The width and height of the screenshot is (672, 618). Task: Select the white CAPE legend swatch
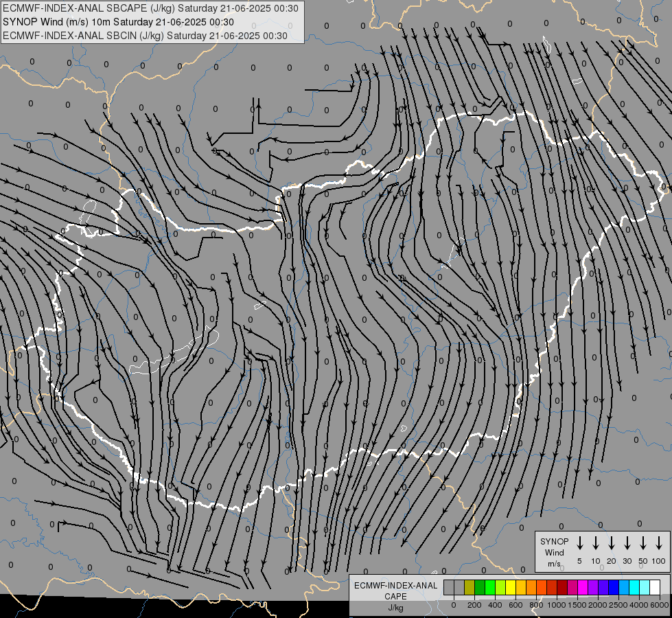click(x=654, y=587)
